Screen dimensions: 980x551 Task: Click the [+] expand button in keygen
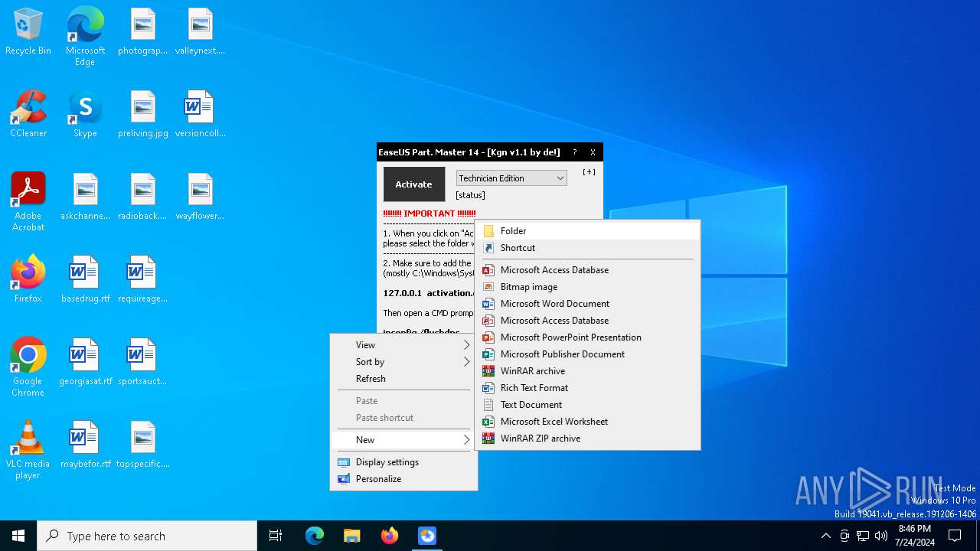(589, 172)
